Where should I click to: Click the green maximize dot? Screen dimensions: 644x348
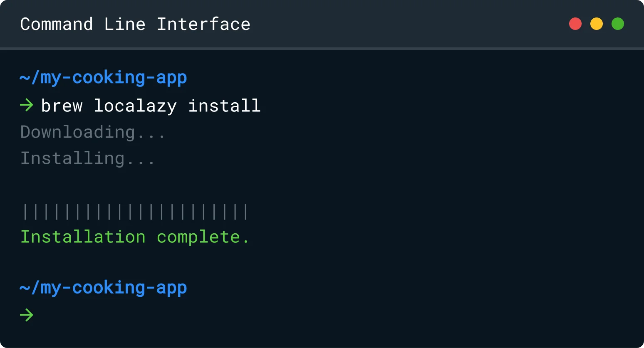[x=618, y=24]
